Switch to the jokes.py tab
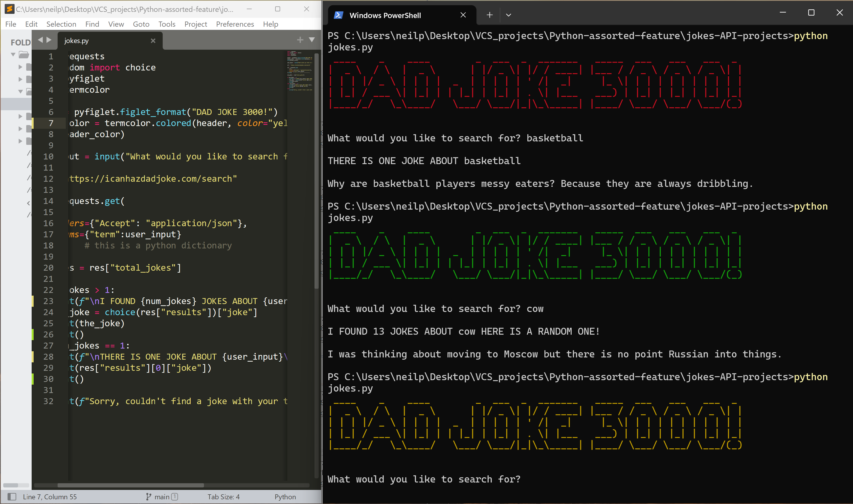The image size is (853, 504). pos(110,41)
